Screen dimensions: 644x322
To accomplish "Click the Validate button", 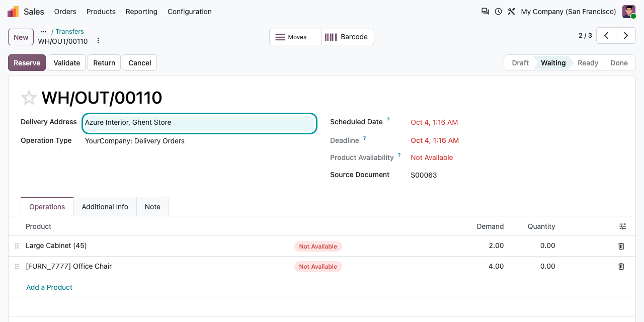I will pyautogui.click(x=67, y=63).
